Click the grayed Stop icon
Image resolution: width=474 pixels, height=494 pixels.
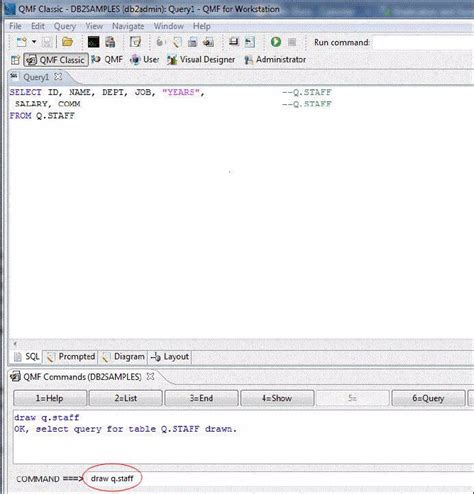click(x=292, y=42)
